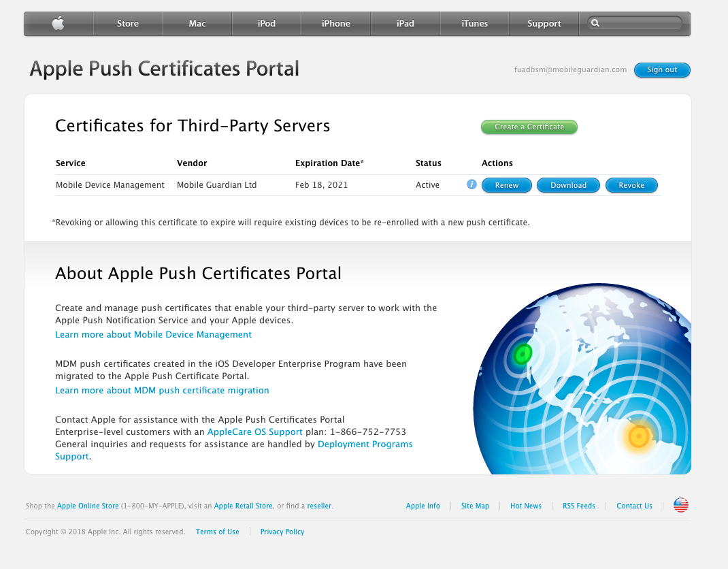Visit the Apple Online Store link
The height and width of the screenshot is (569, 728).
coord(88,506)
